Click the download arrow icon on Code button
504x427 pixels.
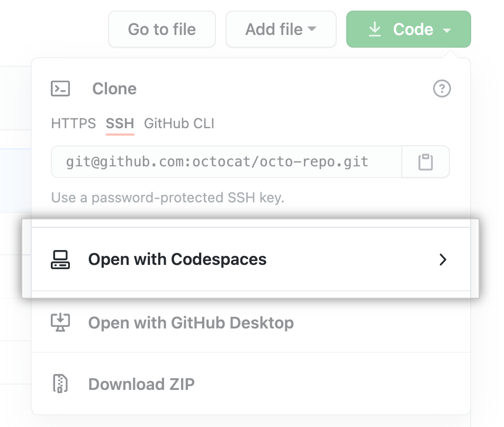[375, 29]
